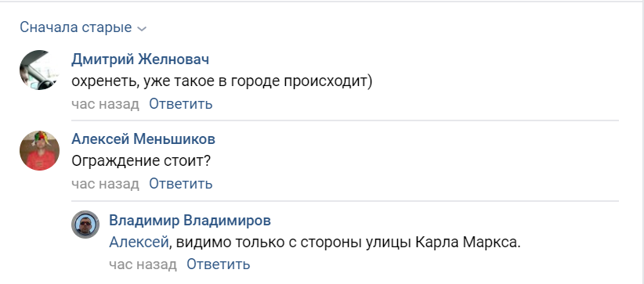
Task: Click the timestamp under Дмитрий's comment
Action: tap(106, 104)
